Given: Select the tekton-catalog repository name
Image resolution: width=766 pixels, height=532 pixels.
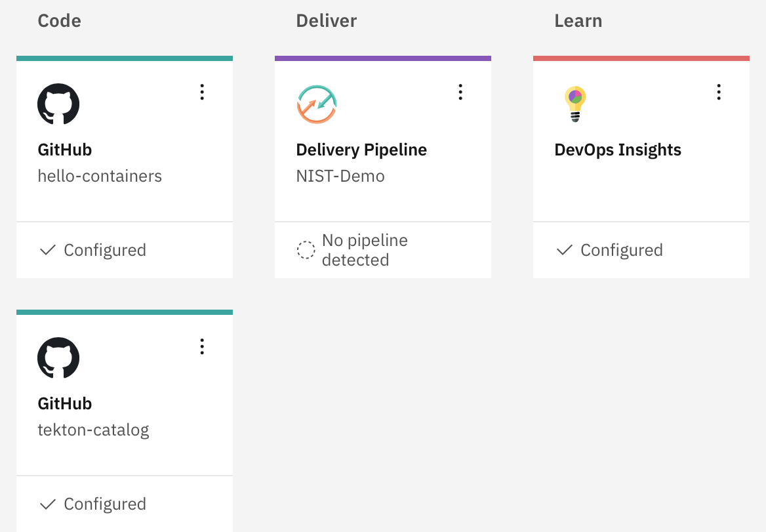Looking at the screenshot, I should click(x=94, y=430).
